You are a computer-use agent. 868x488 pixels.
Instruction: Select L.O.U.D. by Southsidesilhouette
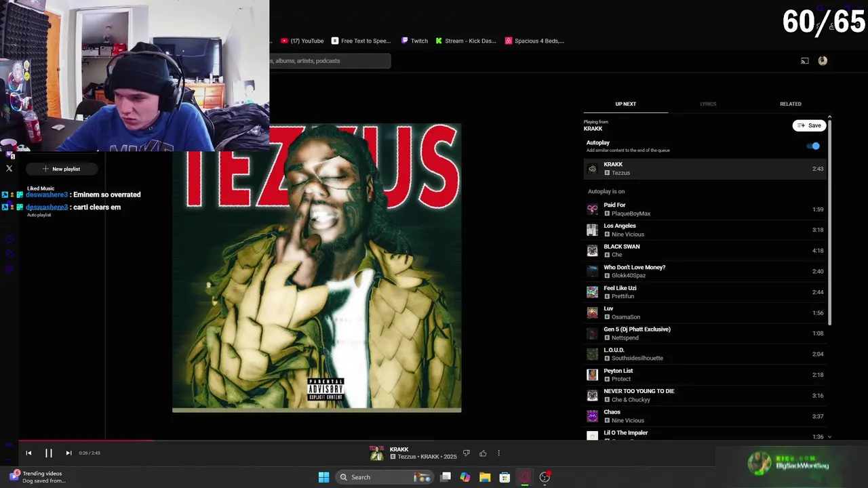(705, 354)
